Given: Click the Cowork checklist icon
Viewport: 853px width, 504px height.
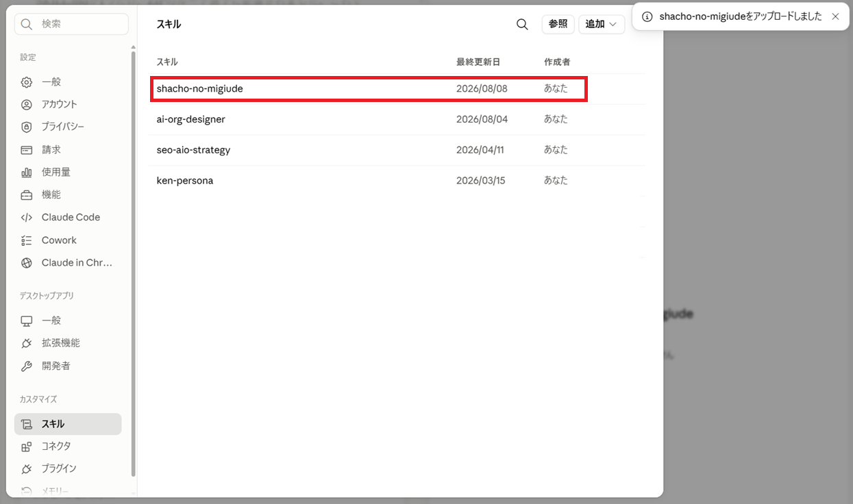Looking at the screenshot, I should pyautogui.click(x=27, y=240).
